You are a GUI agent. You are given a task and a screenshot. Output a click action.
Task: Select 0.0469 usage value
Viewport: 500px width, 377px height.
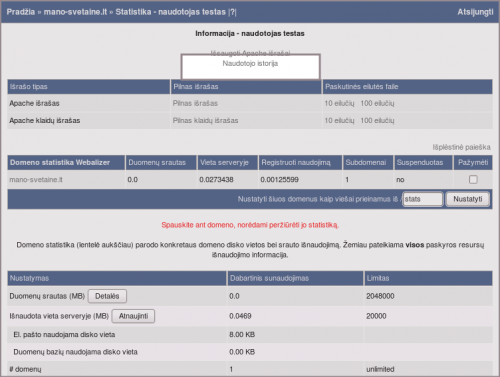tap(240, 316)
